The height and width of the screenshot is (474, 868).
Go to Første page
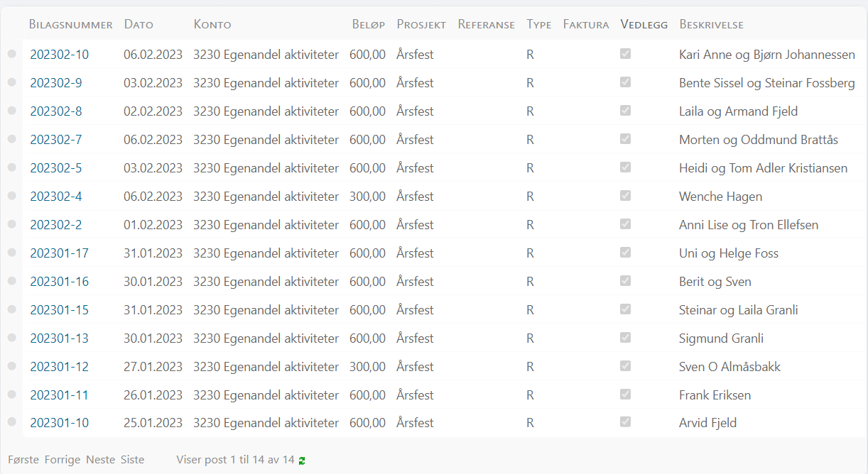[x=23, y=460]
